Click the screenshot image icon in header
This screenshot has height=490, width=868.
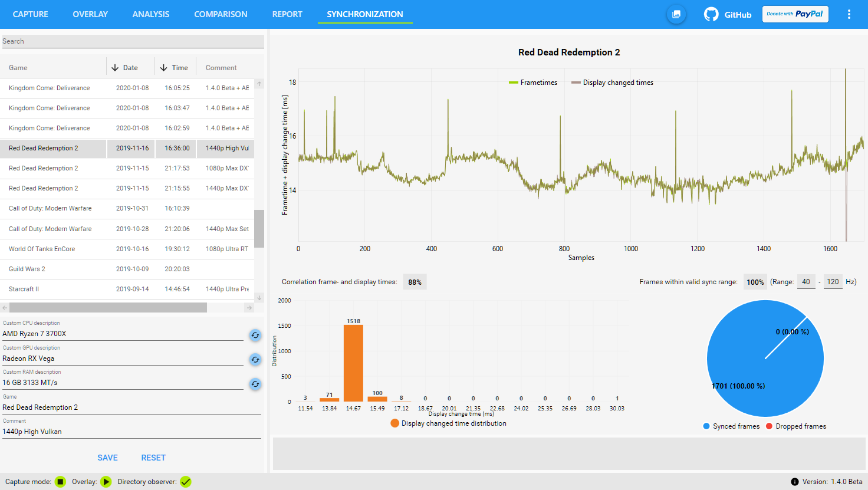click(676, 14)
